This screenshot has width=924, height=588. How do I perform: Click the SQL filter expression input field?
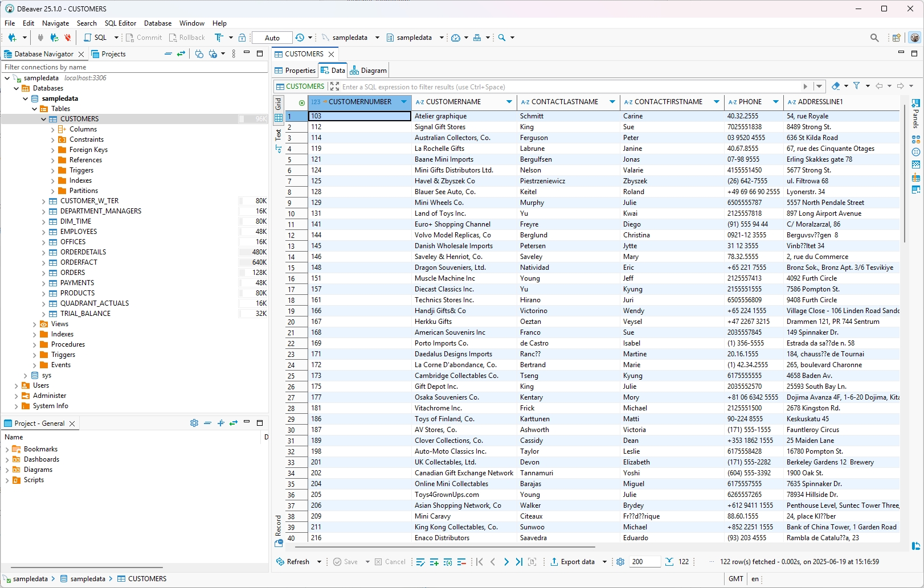(570, 87)
